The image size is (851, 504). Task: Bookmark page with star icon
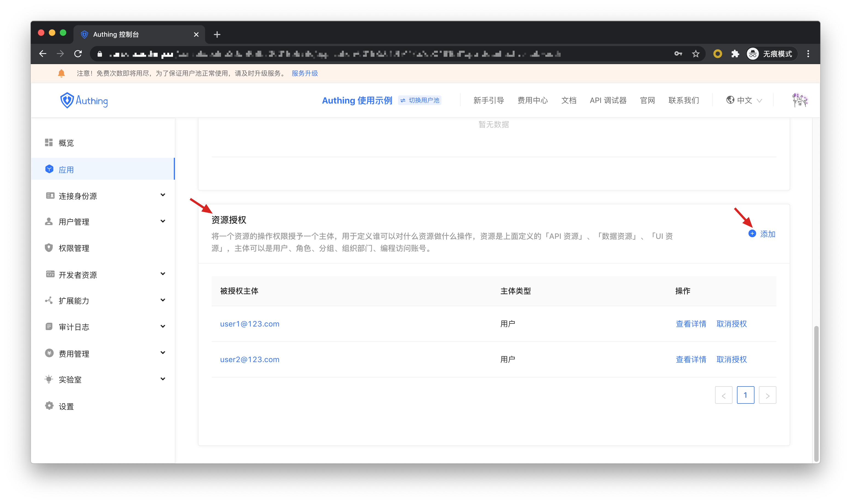tap(696, 54)
